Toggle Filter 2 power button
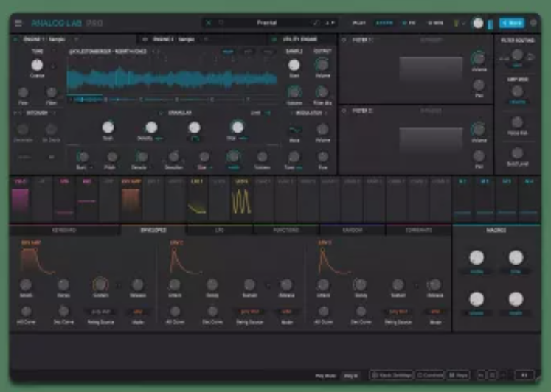This screenshot has width=551, height=392. click(344, 111)
